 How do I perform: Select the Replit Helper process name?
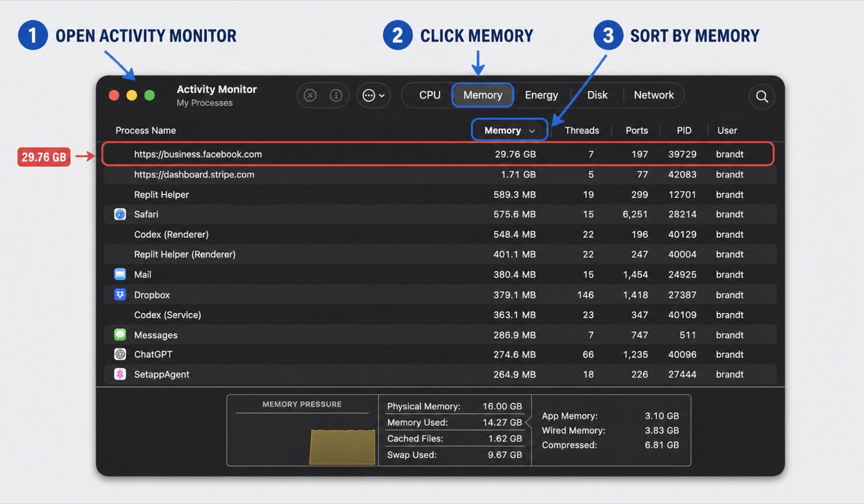pos(162,194)
